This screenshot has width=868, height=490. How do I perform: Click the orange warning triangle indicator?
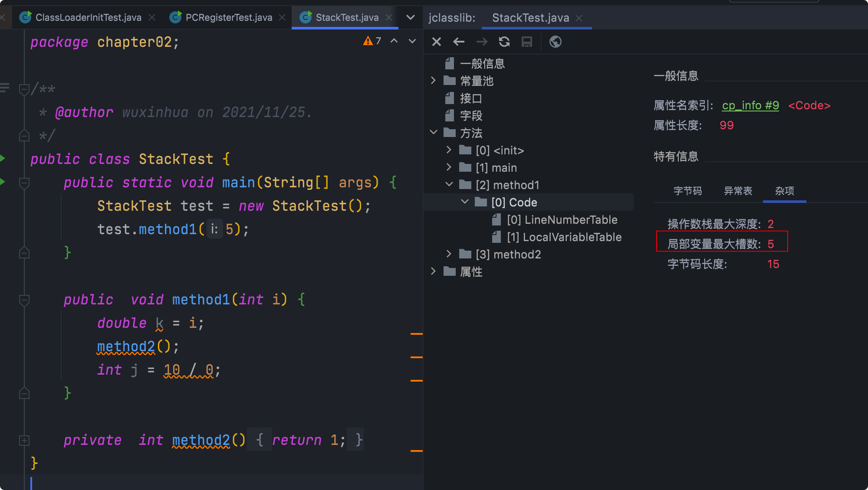point(368,41)
